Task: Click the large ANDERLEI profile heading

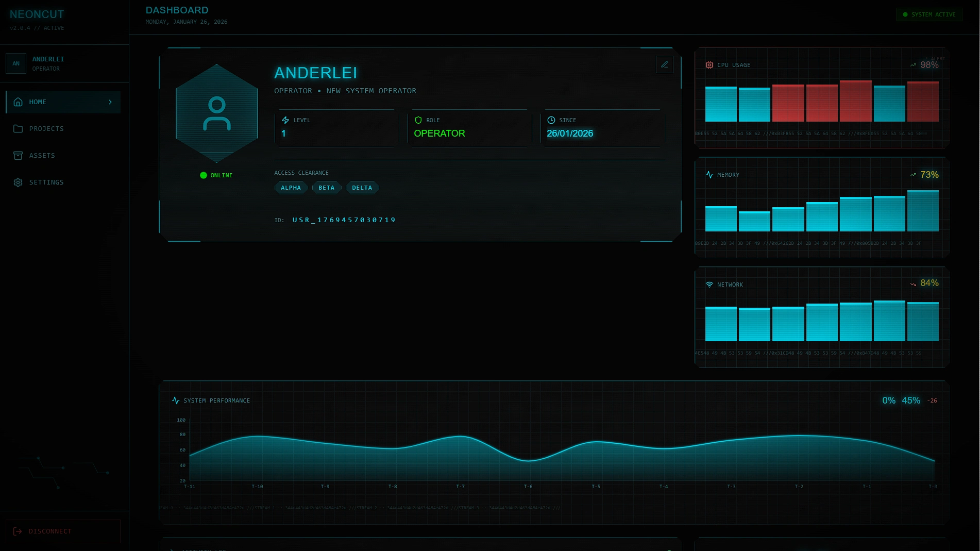Action: tap(316, 73)
